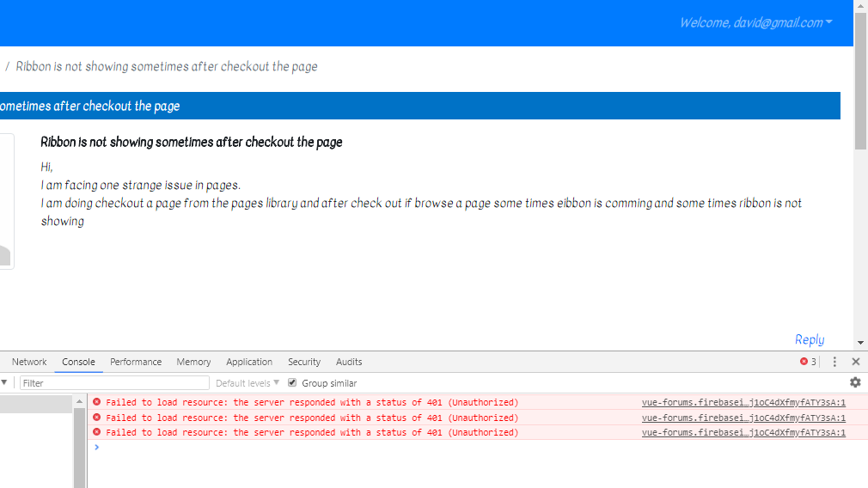Image resolution: width=868 pixels, height=488 pixels.
Task: Expand the Welcome david@gmail.com user menu
Action: [755, 23]
